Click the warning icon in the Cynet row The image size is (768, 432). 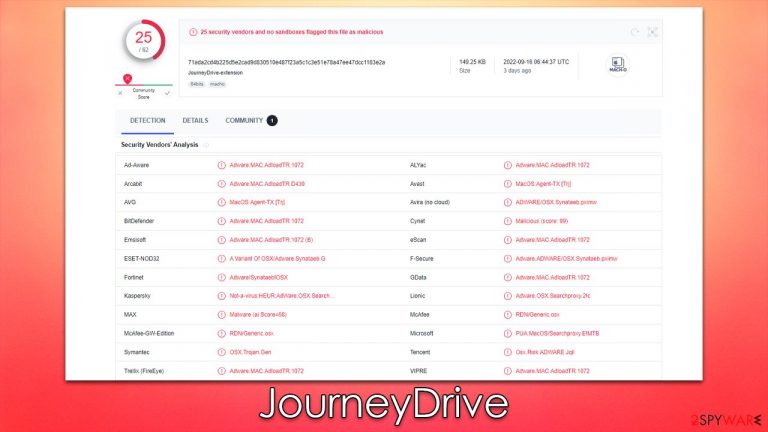pos(507,221)
